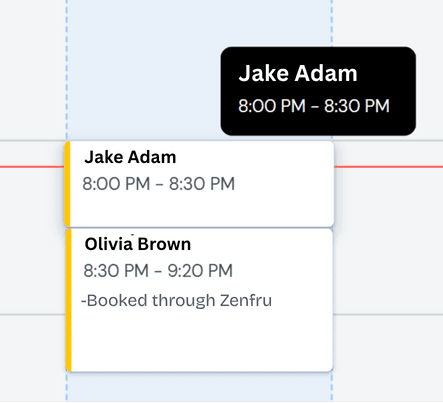Screen dimensions: 443x403
Task: Select the Olivia Brown name text
Action: pos(138,244)
